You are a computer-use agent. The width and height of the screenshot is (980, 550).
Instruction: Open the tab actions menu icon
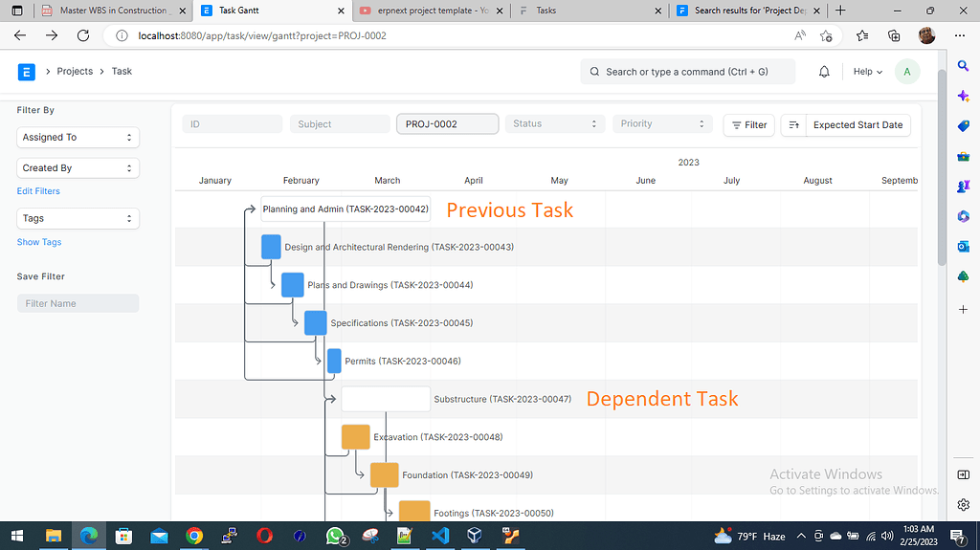(17, 11)
